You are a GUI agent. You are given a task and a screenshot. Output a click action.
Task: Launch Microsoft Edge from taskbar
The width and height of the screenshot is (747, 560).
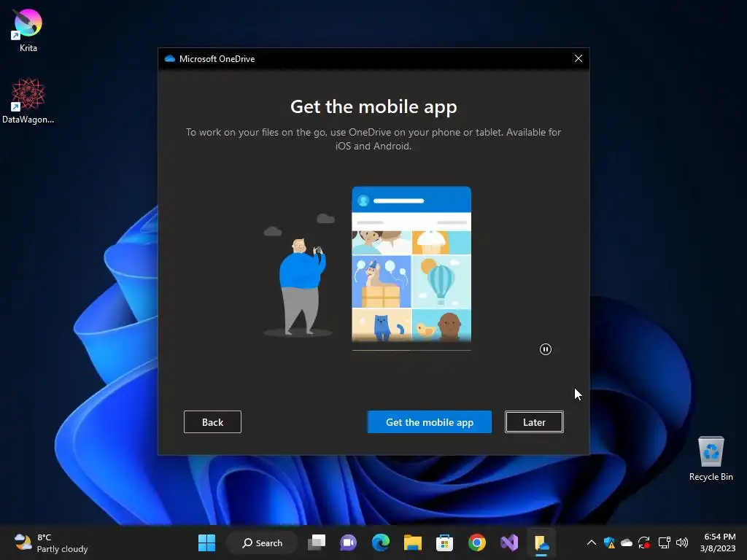380,542
